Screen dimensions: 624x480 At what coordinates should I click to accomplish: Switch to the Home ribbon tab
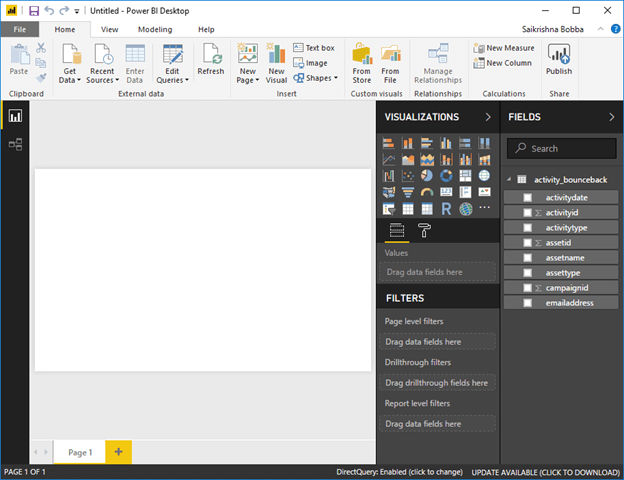click(65, 29)
